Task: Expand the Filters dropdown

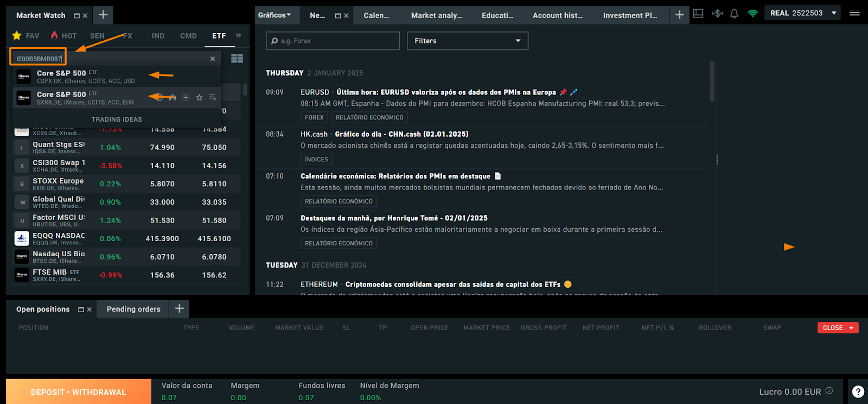Action: (x=468, y=41)
